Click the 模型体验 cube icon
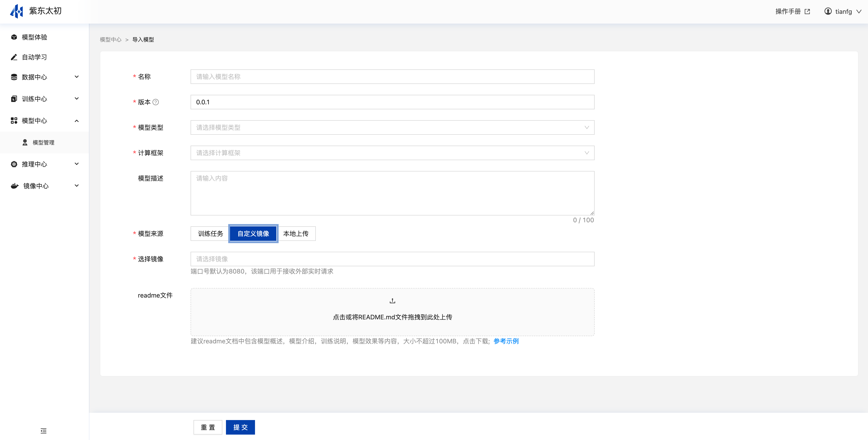The width and height of the screenshot is (868, 440). (14, 37)
